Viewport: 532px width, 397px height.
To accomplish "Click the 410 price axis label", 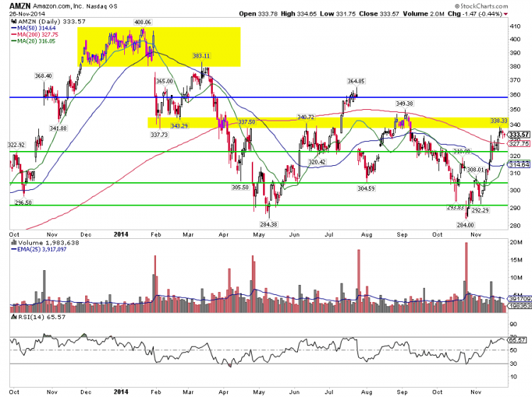I will [x=515, y=26].
